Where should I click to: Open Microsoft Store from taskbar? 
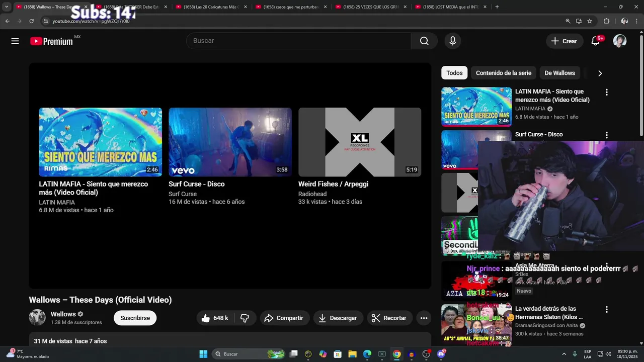(x=338, y=354)
